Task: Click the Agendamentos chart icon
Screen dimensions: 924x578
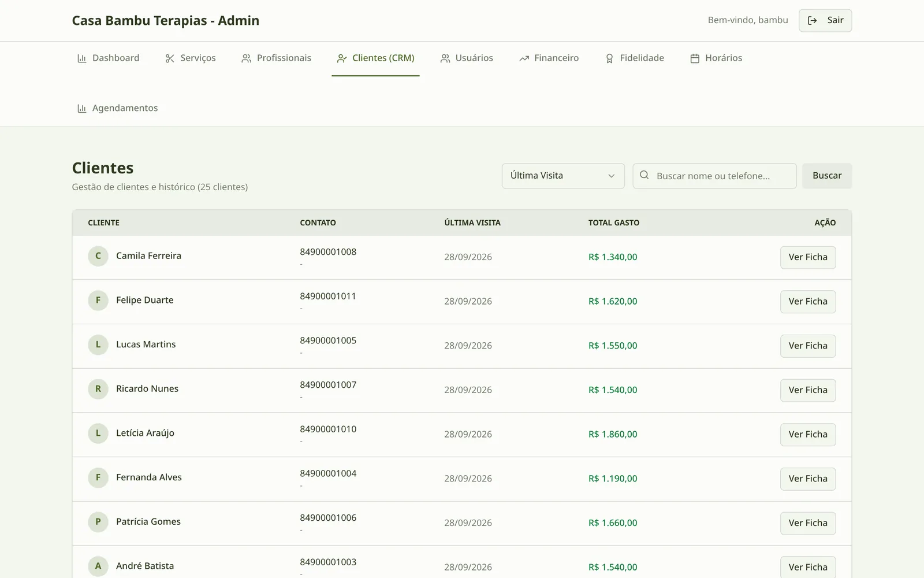Action: tap(82, 109)
